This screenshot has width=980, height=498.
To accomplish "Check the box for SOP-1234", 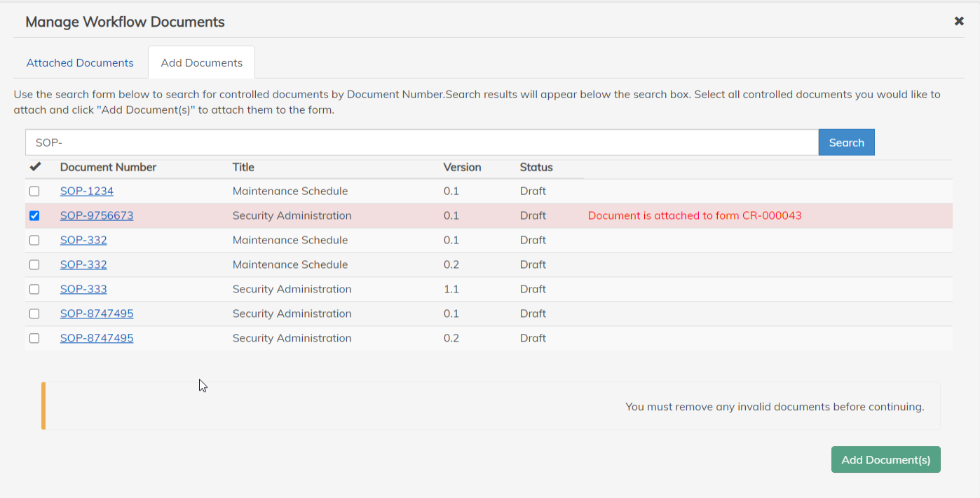I will [x=34, y=191].
